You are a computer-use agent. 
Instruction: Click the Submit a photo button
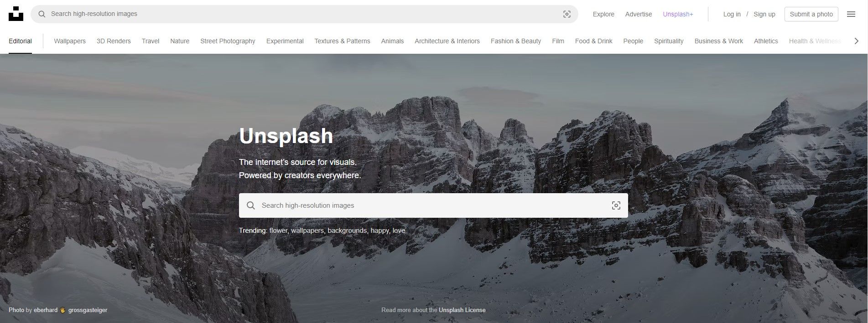coord(811,14)
